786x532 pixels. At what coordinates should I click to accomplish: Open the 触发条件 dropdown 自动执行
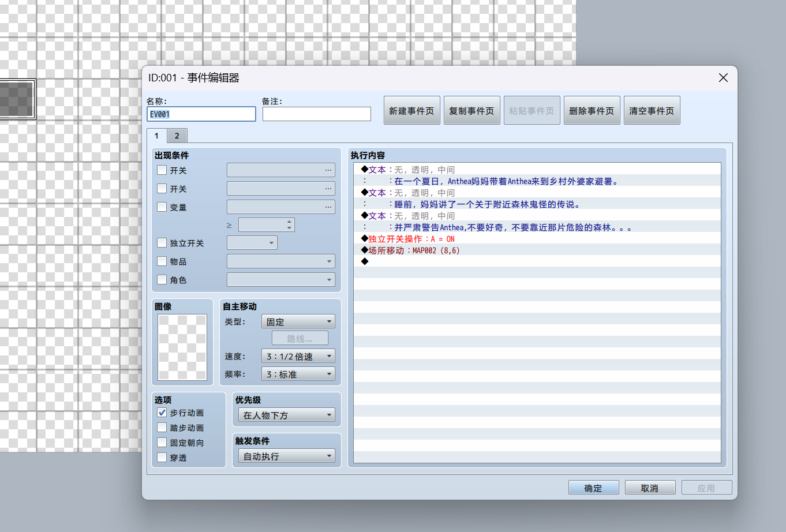tap(287, 456)
